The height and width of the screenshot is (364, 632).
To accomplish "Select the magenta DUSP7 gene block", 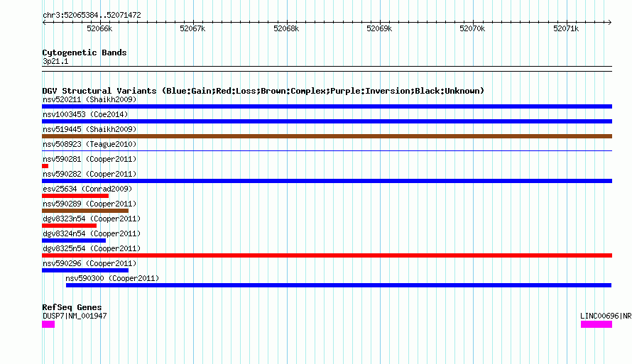I will click(x=48, y=324).
